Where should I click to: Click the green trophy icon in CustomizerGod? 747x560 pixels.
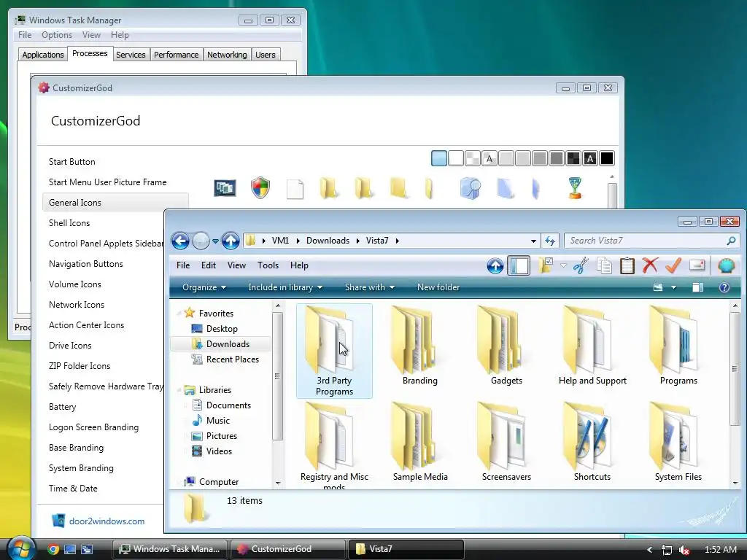pyautogui.click(x=575, y=188)
